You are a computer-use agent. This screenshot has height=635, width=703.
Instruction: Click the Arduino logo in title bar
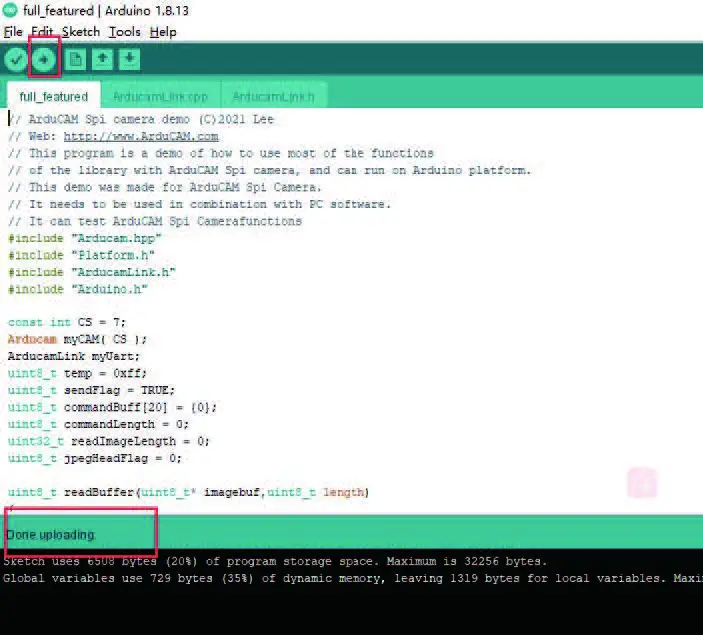[10, 10]
